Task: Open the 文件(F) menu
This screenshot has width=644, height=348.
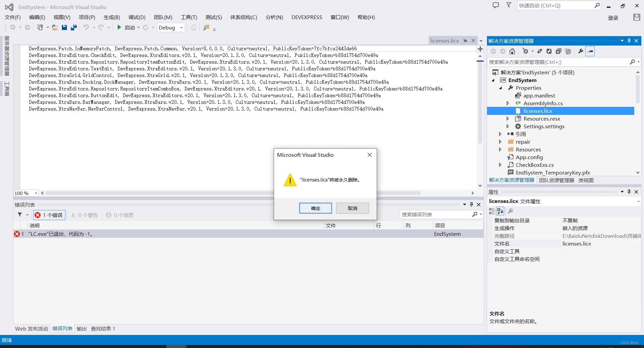Action: (x=13, y=17)
